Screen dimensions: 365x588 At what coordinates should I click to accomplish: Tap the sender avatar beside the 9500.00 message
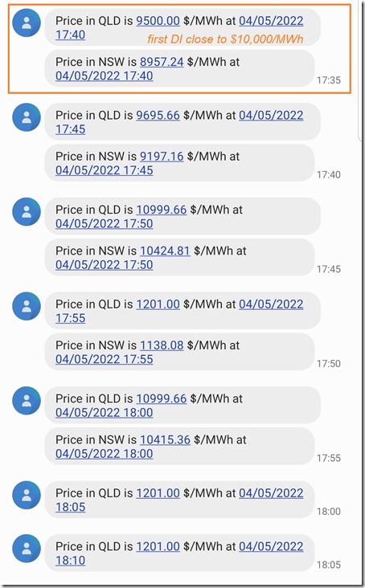click(27, 22)
